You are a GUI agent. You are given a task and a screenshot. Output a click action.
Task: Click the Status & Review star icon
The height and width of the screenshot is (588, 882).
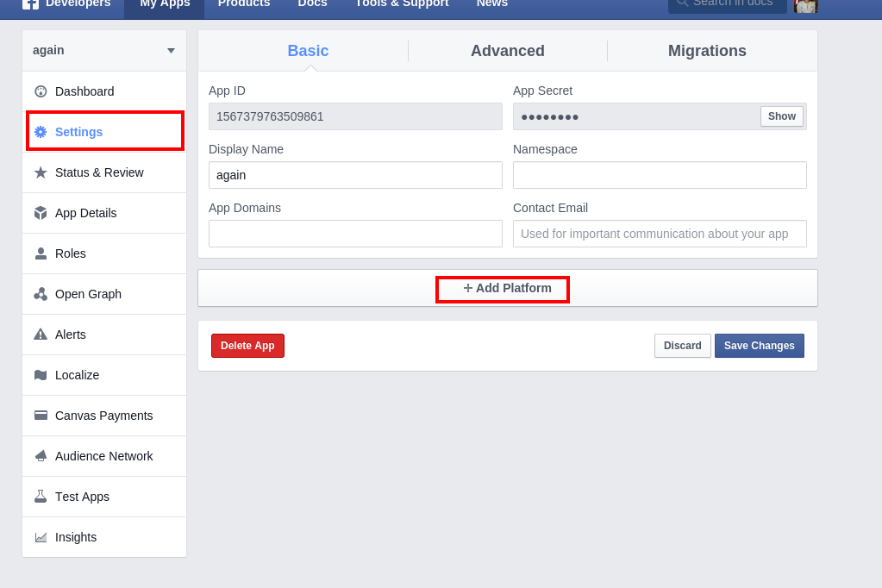point(41,172)
